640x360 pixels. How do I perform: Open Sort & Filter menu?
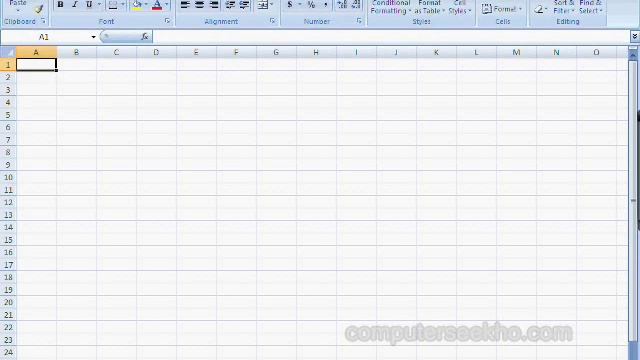[564, 7]
